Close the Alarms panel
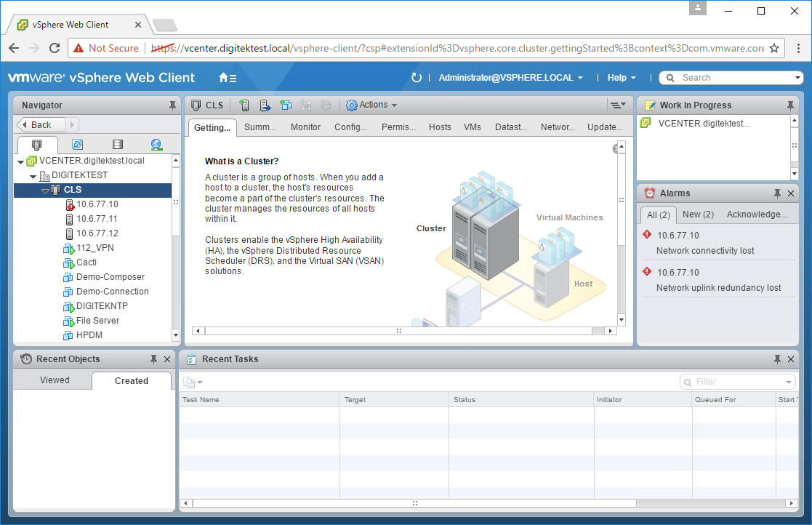Image resolution: width=812 pixels, height=525 pixels. (x=791, y=193)
